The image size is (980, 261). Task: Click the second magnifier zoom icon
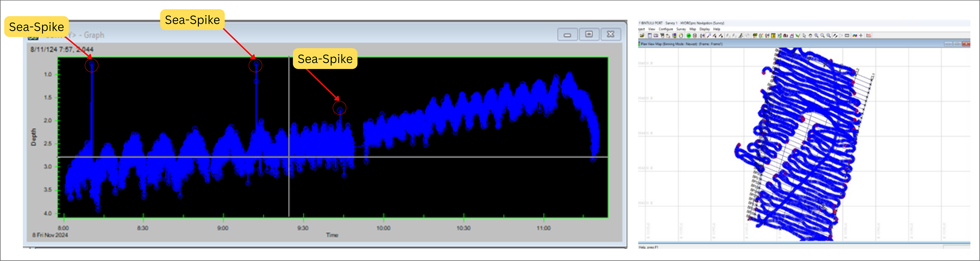click(822, 35)
